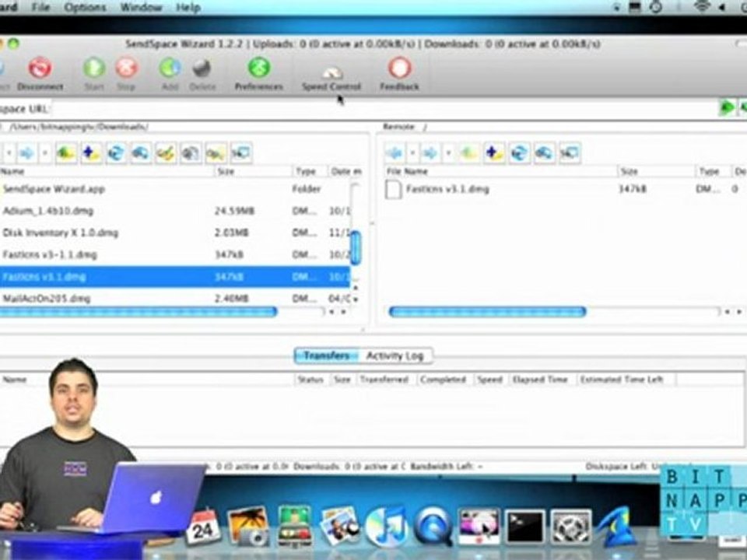747x560 pixels.
Task: Select FastIcns v3-1.1.dmg in local list
Action: (x=175, y=255)
